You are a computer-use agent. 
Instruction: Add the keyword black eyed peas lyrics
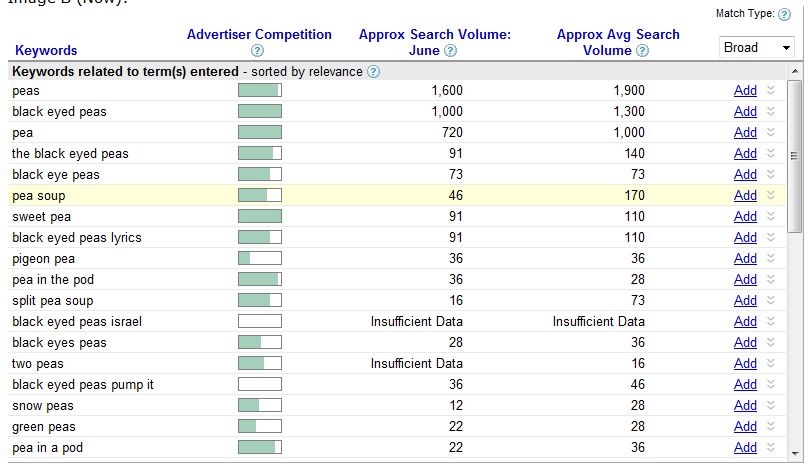coord(745,238)
